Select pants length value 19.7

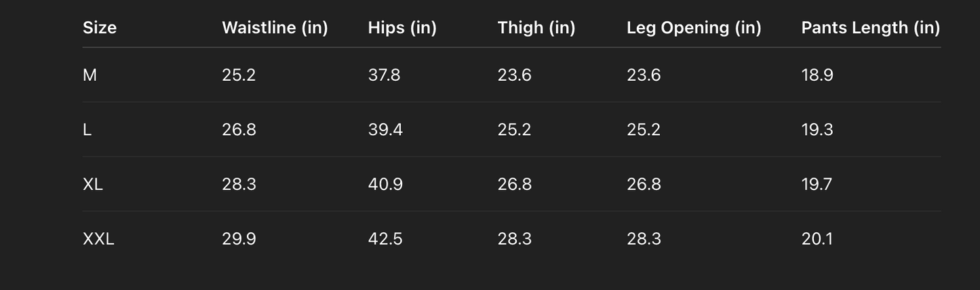[817, 184]
